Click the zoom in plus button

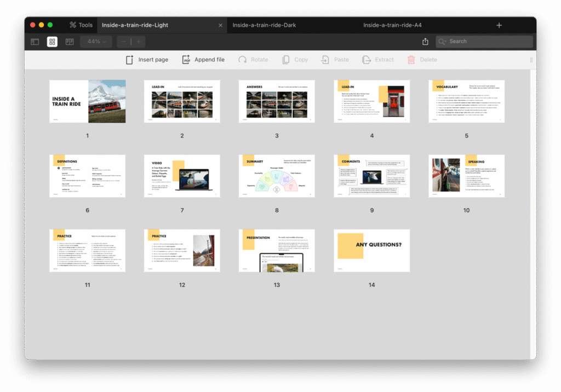point(139,42)
